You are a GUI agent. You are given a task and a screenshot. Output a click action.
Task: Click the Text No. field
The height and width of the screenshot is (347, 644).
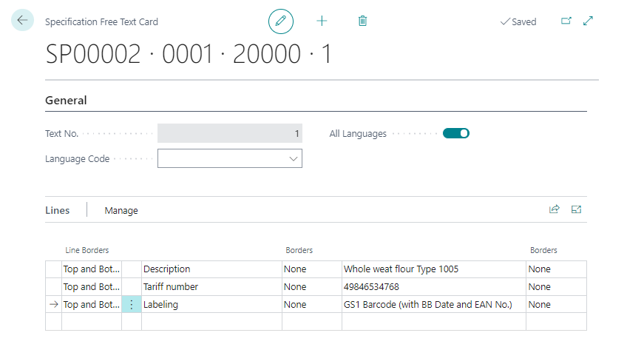pos(230,133)
